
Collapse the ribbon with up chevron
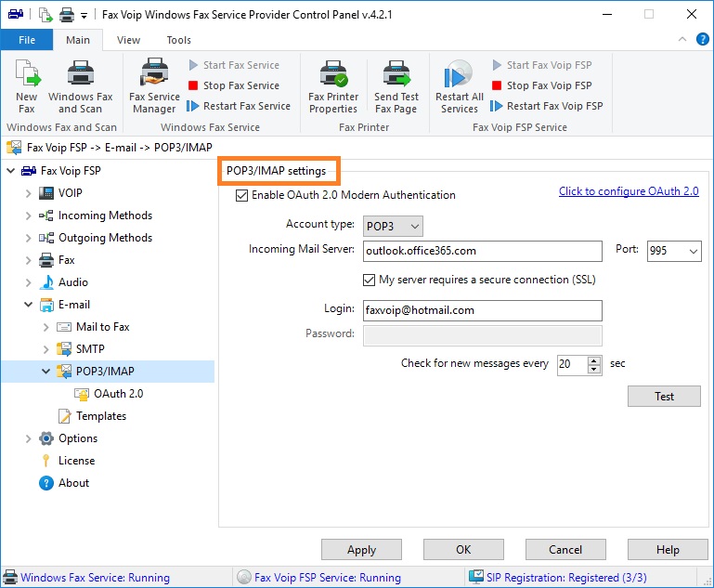click(x=682, y=39)
